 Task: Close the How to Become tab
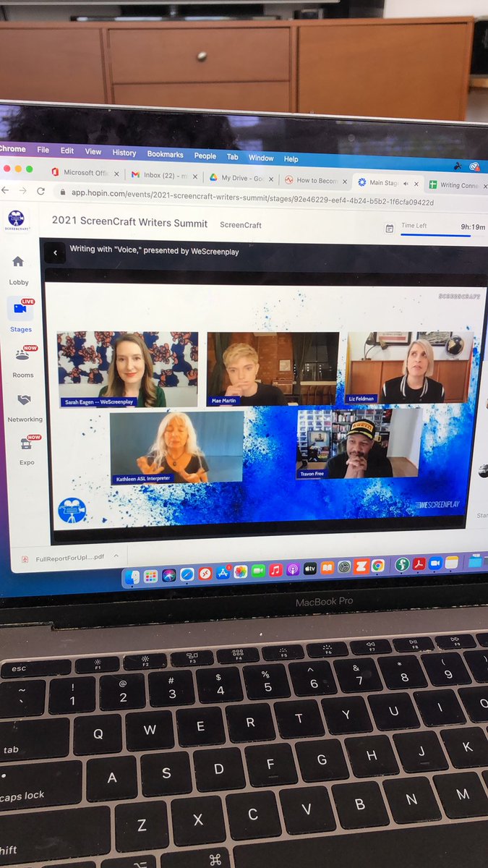(345, 182)
